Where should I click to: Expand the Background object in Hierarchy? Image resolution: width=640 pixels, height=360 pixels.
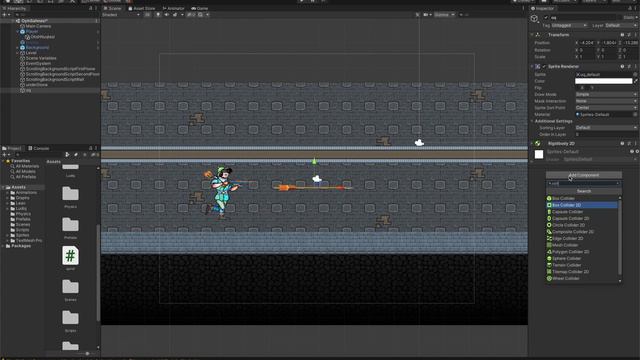tap(18, 47)
